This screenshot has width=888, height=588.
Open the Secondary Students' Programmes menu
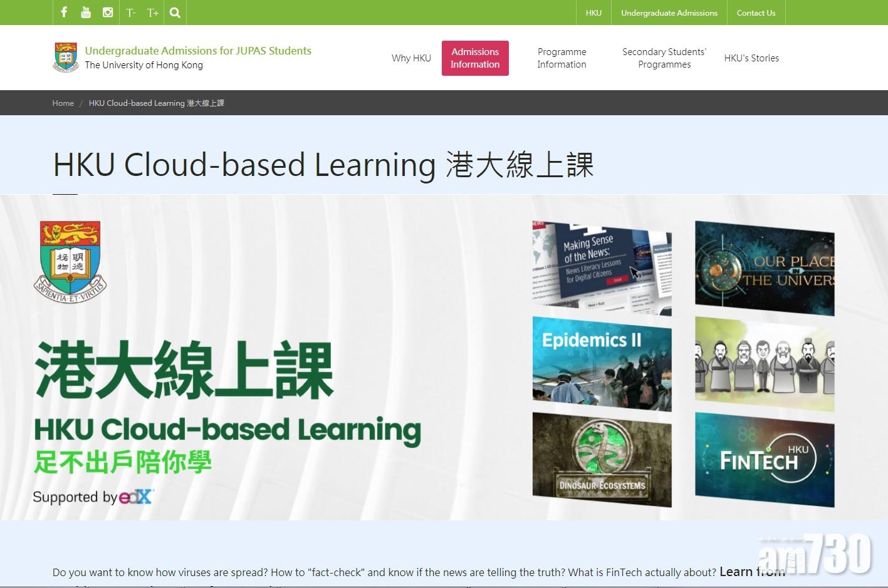[664, 58]
